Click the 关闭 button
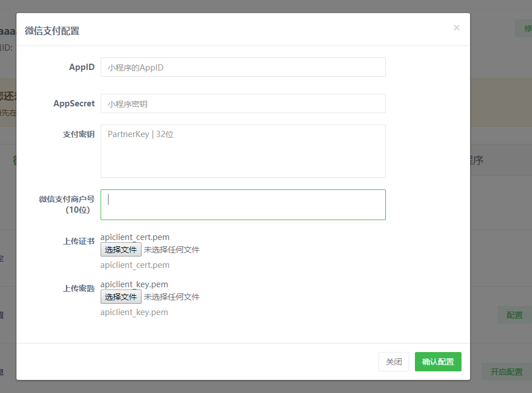 pyautogui.click(x=393, y=362)
